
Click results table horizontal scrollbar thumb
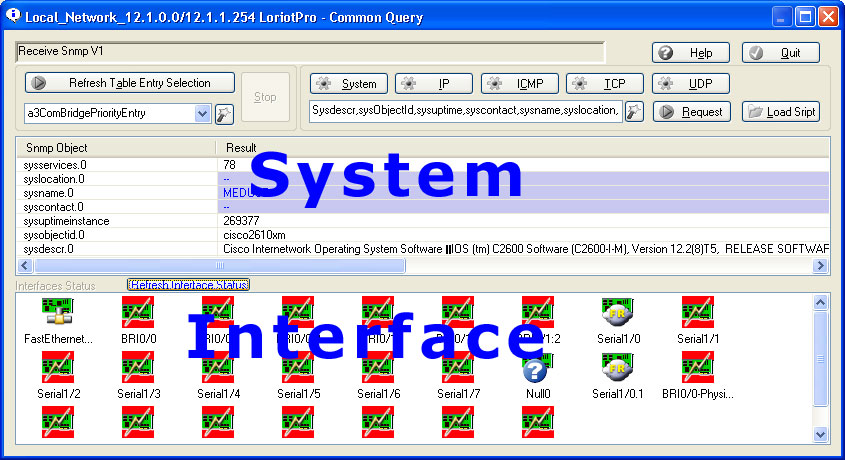coord(219,266)
